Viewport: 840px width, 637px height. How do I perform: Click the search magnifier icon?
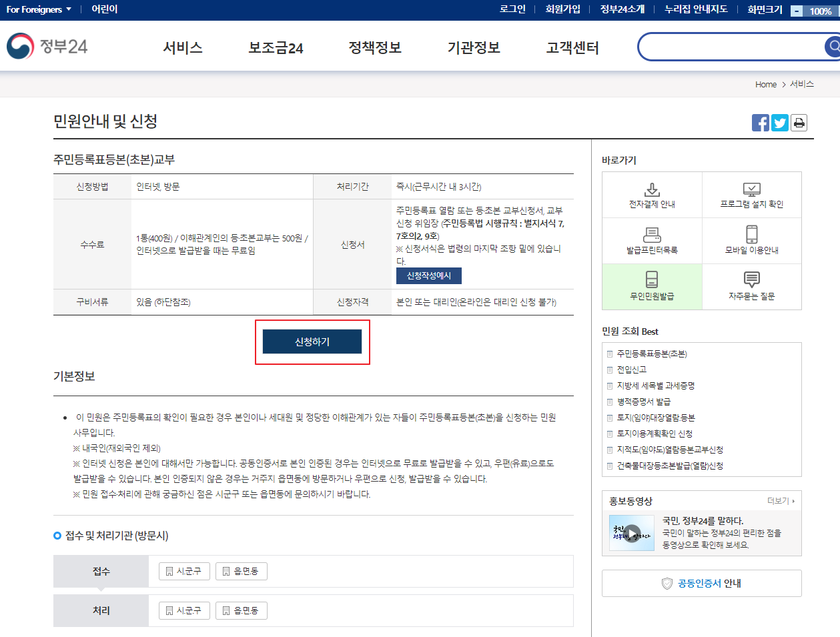(833, 47)
